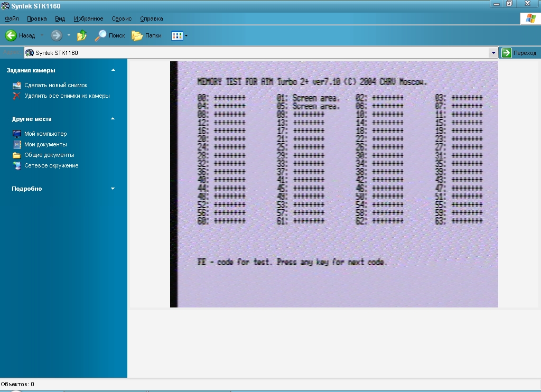Open the address bar dropdown arrow
Image resolution: width=541 pixels, height=392 pixels.
point(493,53)
